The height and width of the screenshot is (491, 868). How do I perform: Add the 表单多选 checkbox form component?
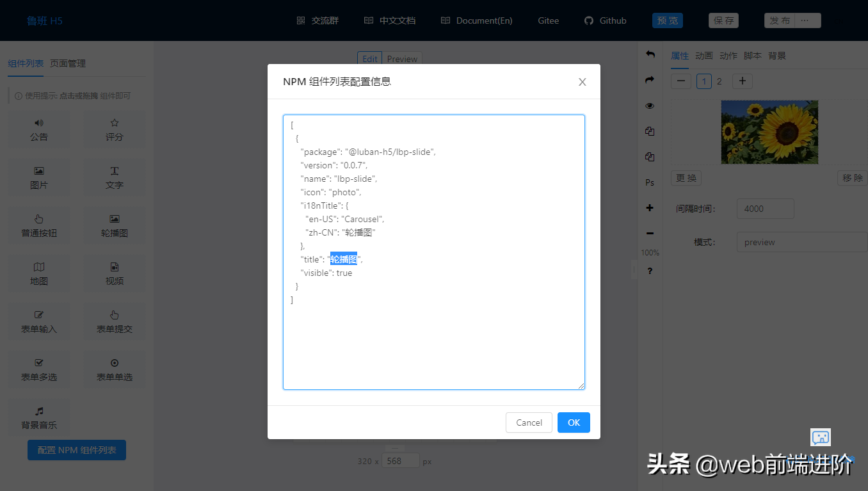click(39, 370)
